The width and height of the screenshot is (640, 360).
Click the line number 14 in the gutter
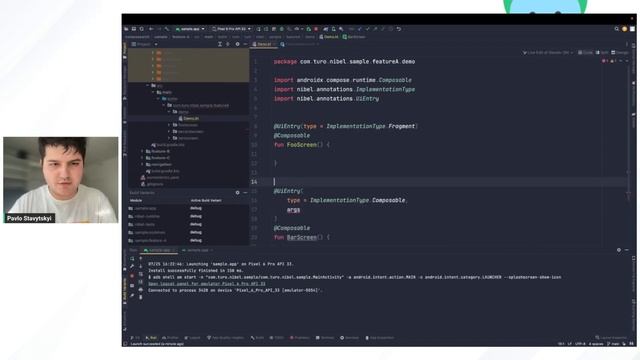tap(254, 182)
